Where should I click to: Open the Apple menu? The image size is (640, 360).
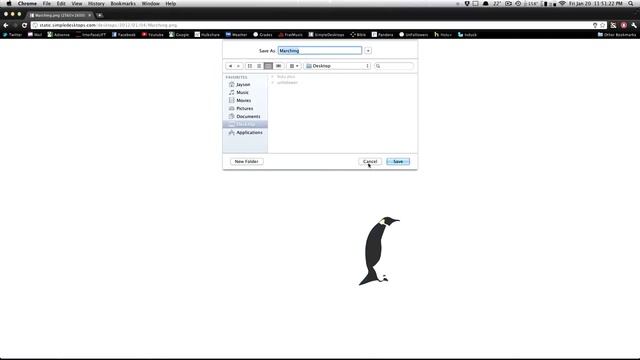pyautogui.click(x=9, y=4)
